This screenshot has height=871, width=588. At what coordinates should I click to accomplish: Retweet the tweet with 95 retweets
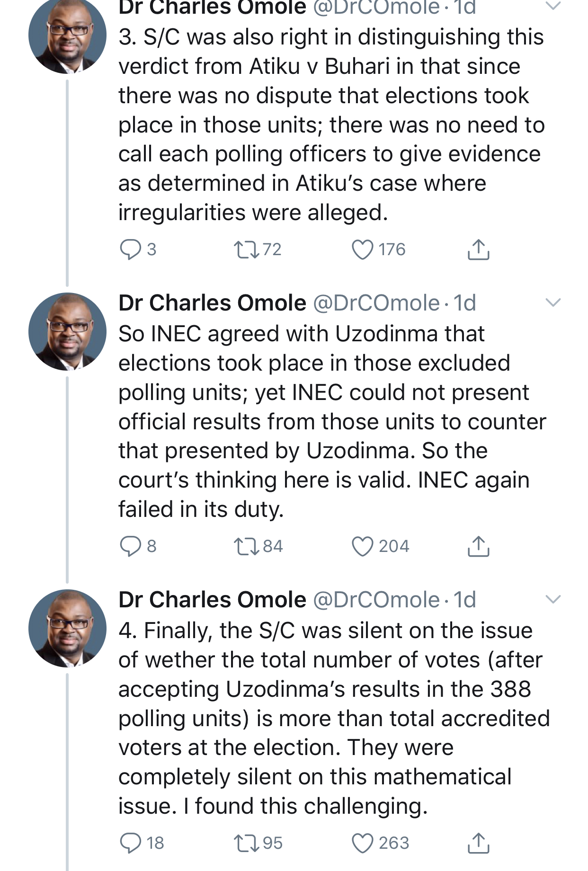tap(247, 843)
